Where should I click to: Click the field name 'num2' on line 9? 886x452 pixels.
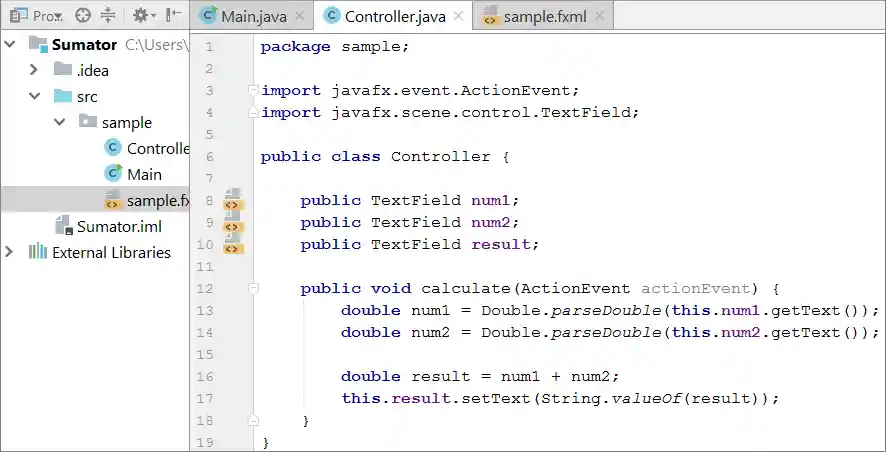pyautogui.click(x=490, y=223)
